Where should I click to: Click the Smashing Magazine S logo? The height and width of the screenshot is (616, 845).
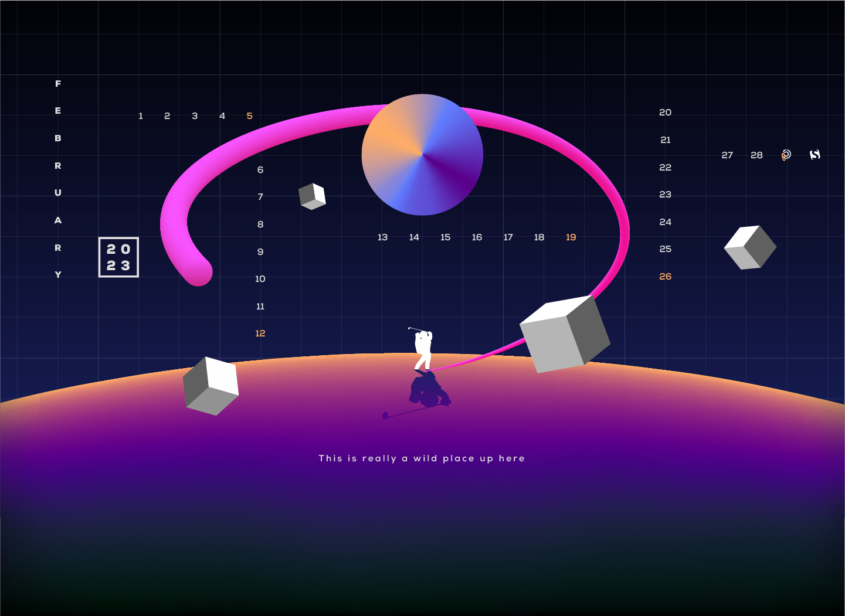pos(815,155)
